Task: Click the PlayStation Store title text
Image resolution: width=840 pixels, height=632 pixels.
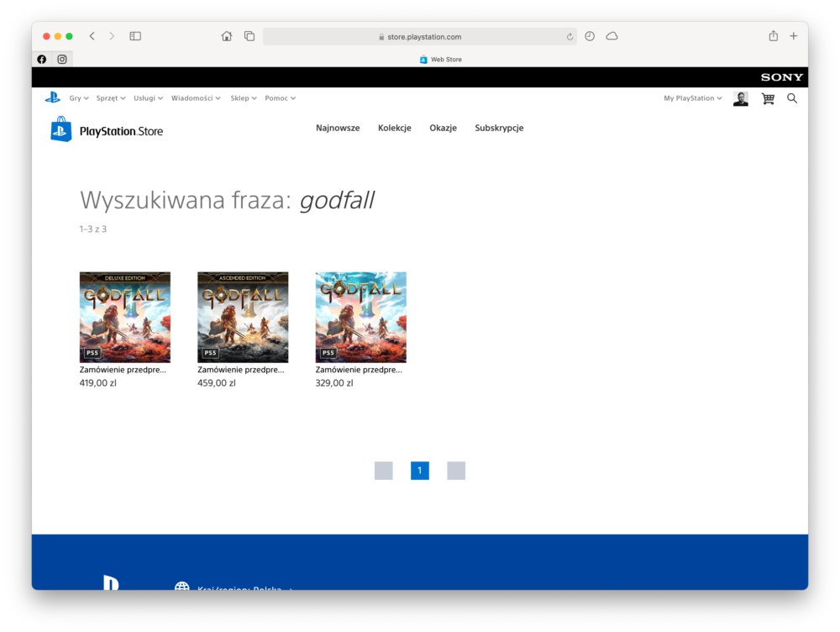Action: (121, 131)
